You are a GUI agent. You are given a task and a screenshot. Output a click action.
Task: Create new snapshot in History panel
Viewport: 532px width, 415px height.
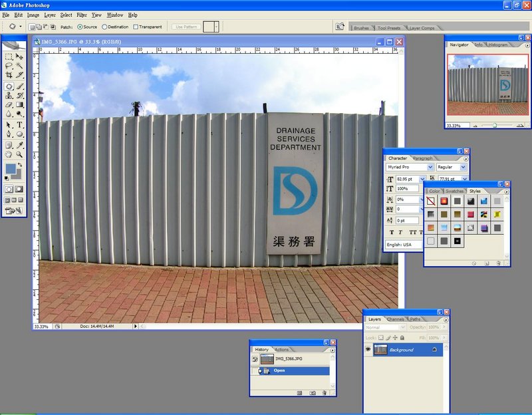click(313, 393)
